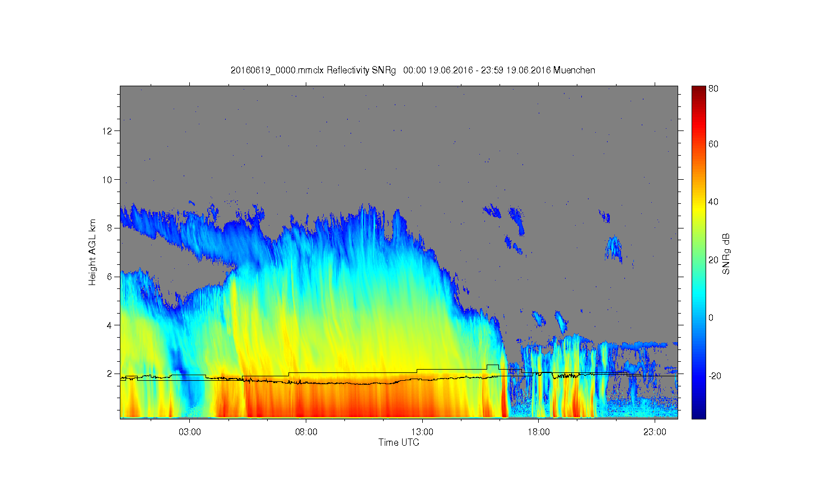Click the colorbar value 20
Viewport: 840px width, 504px height.
tap(713, 260)
